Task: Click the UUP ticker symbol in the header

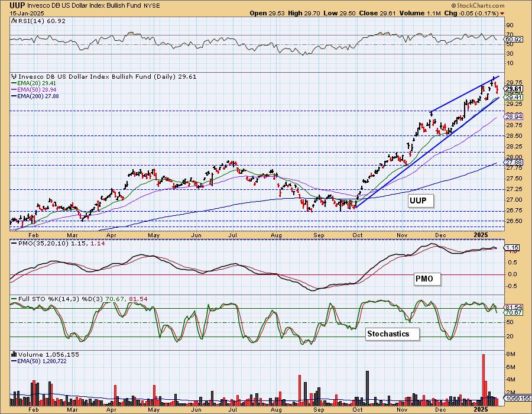Action: tap(17, 5)
